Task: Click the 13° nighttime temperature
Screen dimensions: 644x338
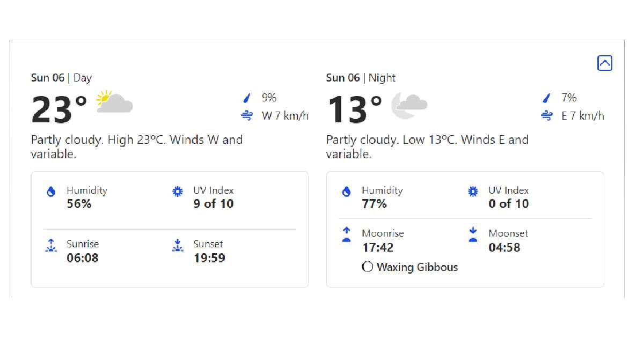Action: 354,109
